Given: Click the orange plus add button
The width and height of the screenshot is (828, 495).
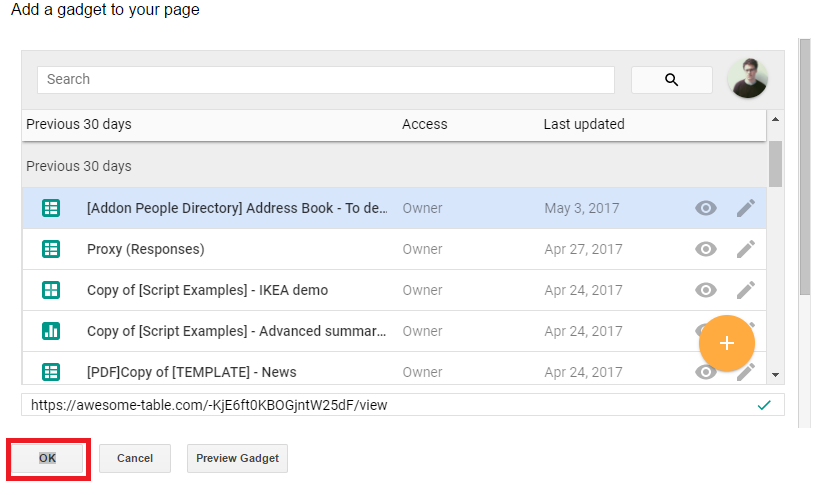Looking at the screenshot, I should (x=727, y=343).
